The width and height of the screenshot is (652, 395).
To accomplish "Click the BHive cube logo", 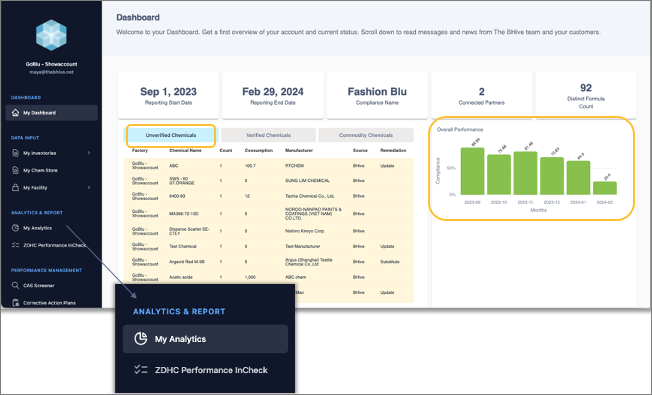I will (51, 35).
